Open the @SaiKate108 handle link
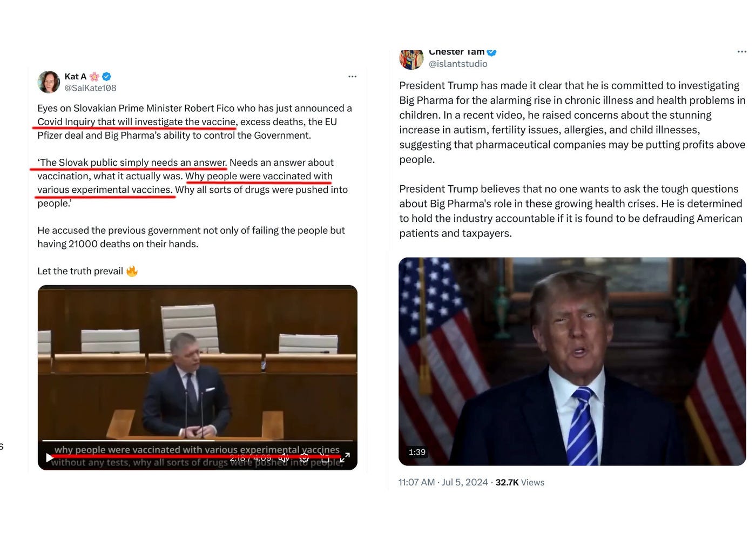 [x=90, y=88]
